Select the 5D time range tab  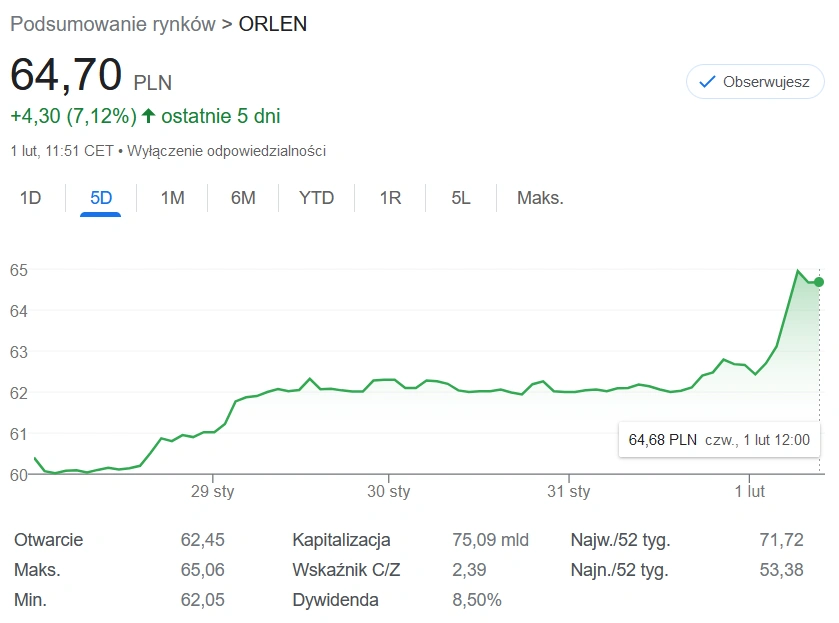[101, 198]
